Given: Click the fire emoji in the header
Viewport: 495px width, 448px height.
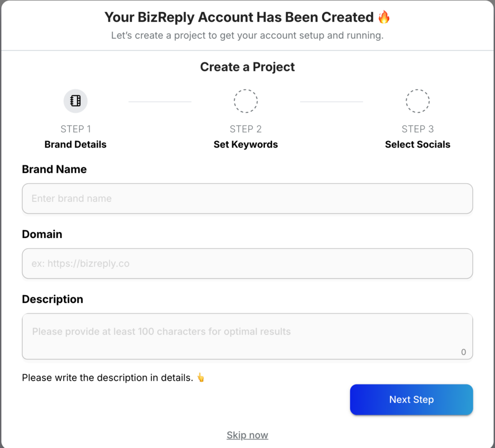Looking at the screenshot, I should (x=384, y=17).
